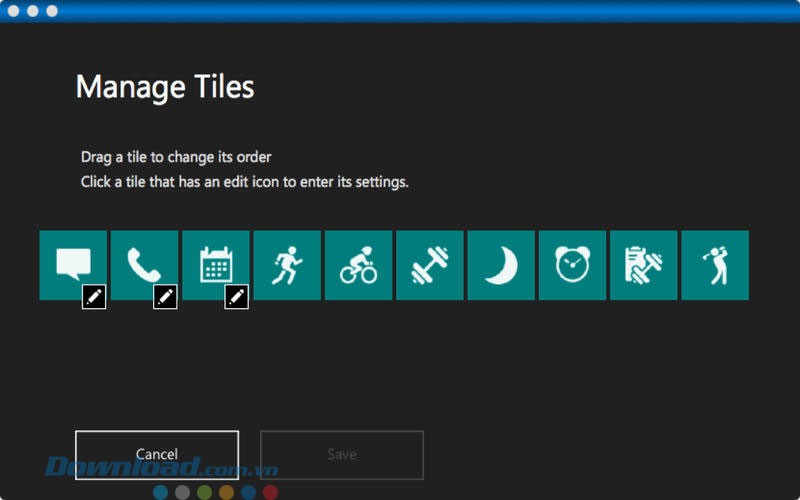Choose the green color dot

point(204,492)
